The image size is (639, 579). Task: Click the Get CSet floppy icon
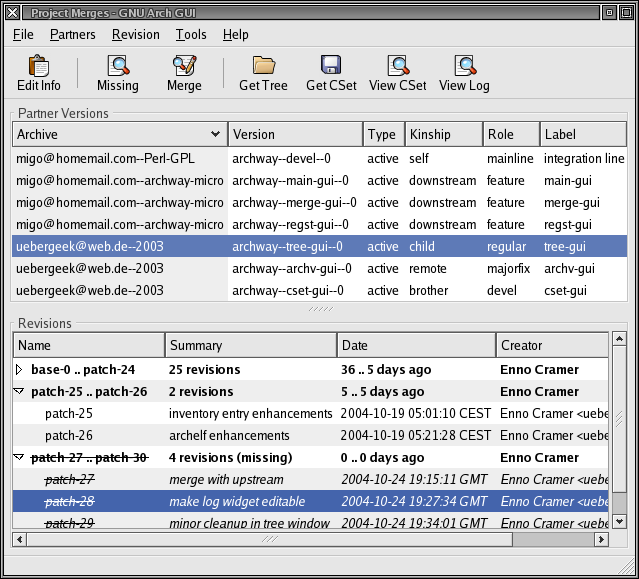[x=331, y=67]
